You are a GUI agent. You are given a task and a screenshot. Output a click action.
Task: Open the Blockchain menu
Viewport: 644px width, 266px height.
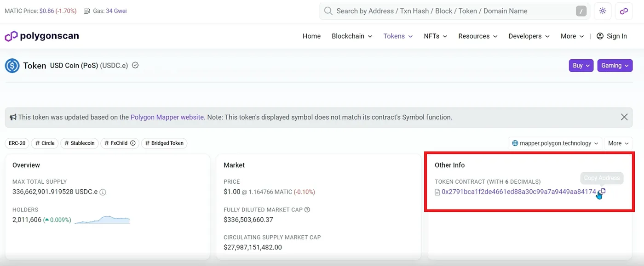pos(352,36)
